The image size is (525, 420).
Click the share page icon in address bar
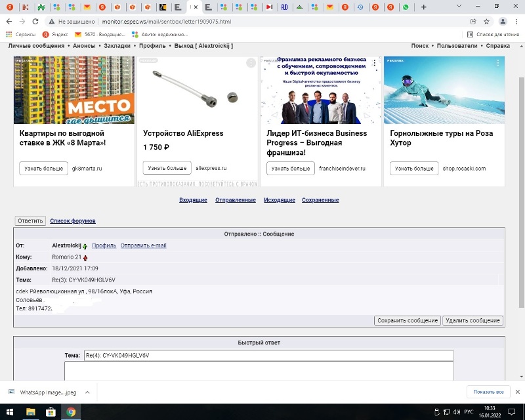pos(473,21)
